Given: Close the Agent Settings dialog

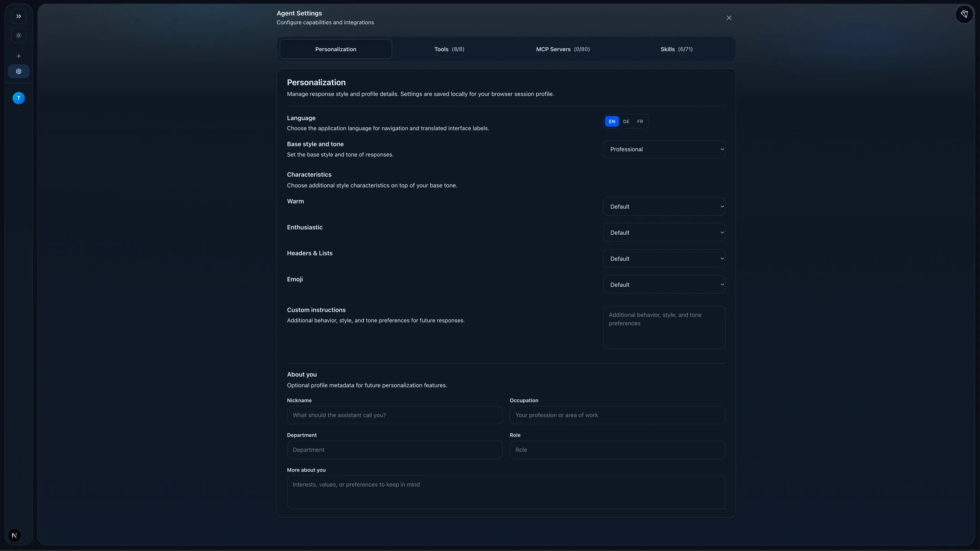Looking at the screenshot, I should (x=728, y=18).
